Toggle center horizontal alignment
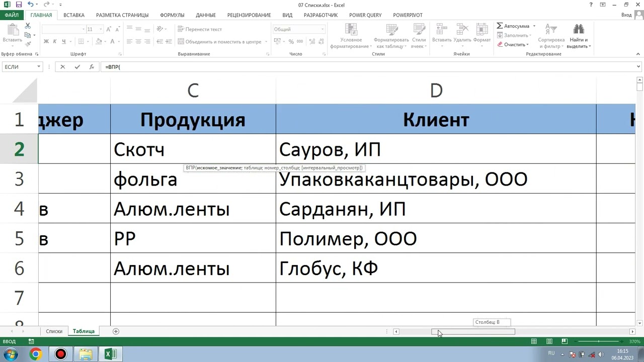Image resolution: width=644 pixels, height=362 pixels. (138, 42)
